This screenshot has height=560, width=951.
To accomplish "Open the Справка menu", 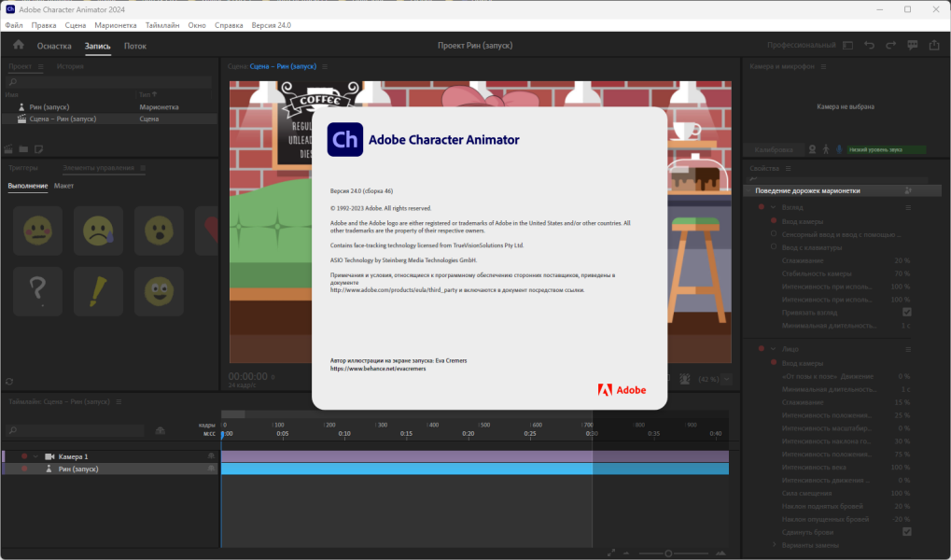I will [x=229, y=25].
